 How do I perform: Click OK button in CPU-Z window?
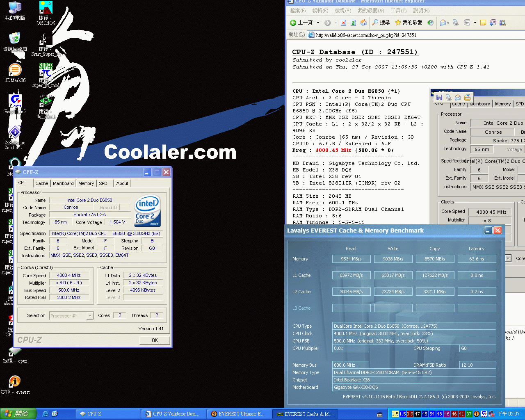(x=155, y=340)
